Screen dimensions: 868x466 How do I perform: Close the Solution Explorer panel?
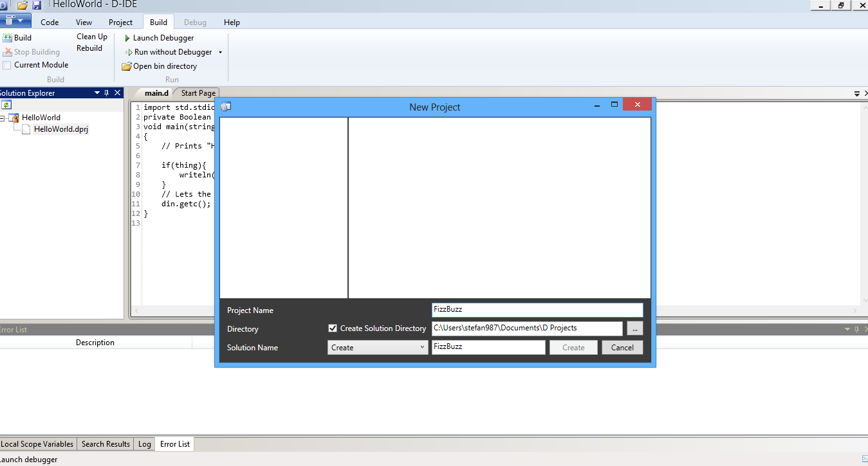point(117,93)
